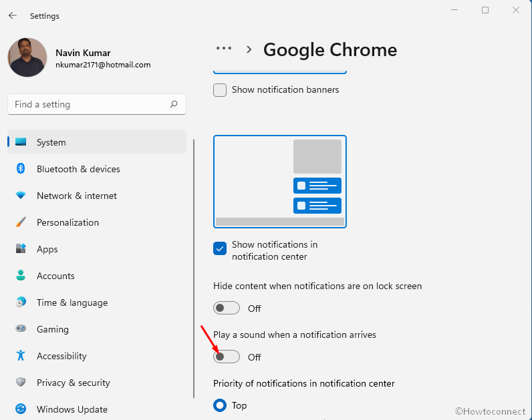Click the Find a setting search box

tap(97, 104)
